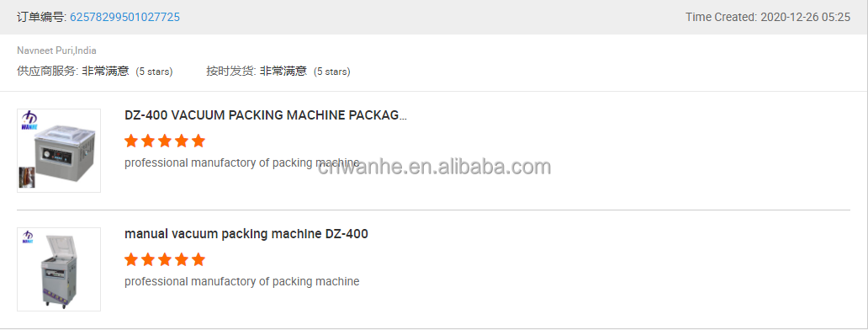
Task: Click review comment under manual vacuum packing machine
Action: pyautogui.click(x=242, y=281)
